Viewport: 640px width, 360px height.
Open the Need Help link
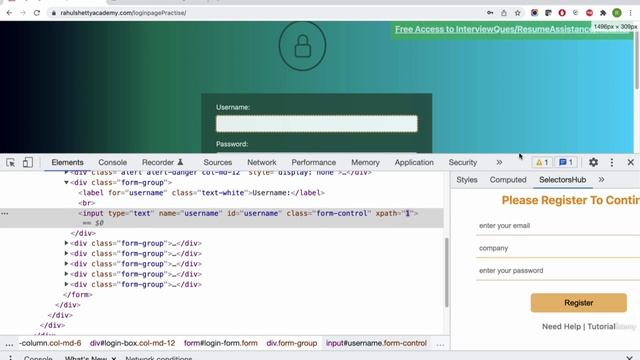coord(561,327)
